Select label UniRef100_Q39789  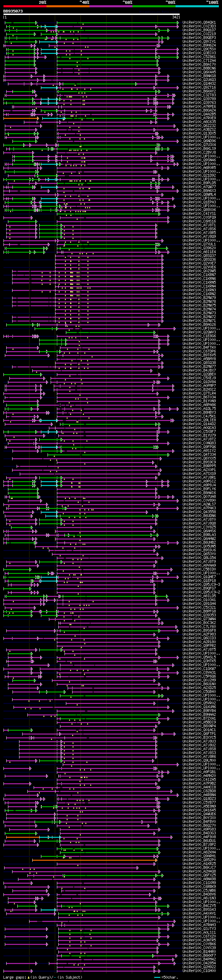tap(199, 99)
